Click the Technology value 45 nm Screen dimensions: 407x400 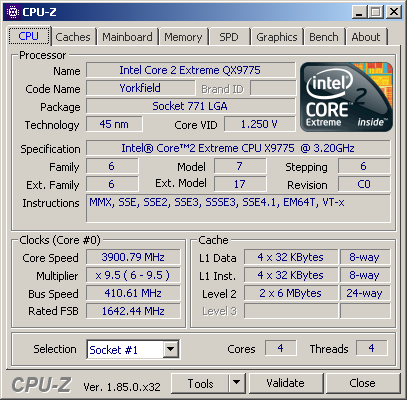tap(114, 124)
